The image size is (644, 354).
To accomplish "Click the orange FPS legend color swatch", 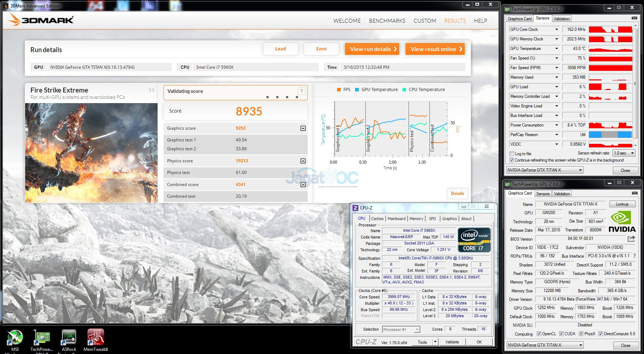I will [x=339, y=90].
